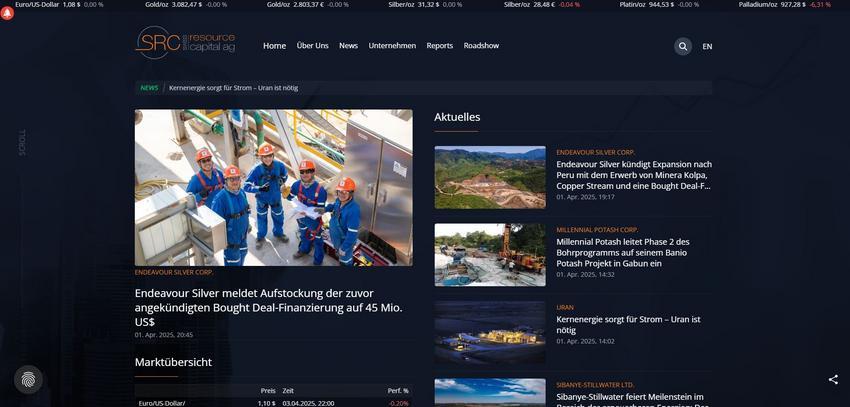Click Endeavour Silver Corp. label under featured image
This screenshot has height=407, width=850.
pyautogui.click(x=174, y=273)
